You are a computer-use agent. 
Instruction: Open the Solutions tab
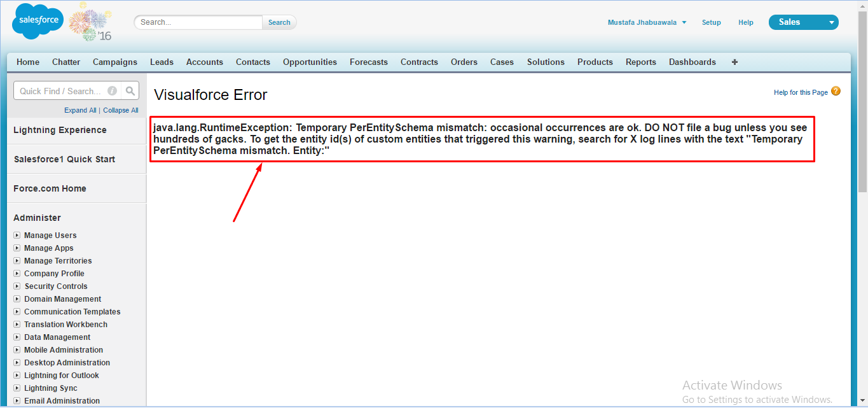pos(546,62)
